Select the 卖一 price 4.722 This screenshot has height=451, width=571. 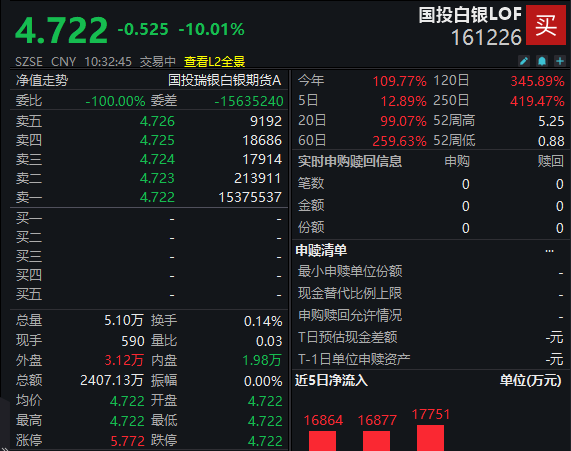(x=157, y=197)
